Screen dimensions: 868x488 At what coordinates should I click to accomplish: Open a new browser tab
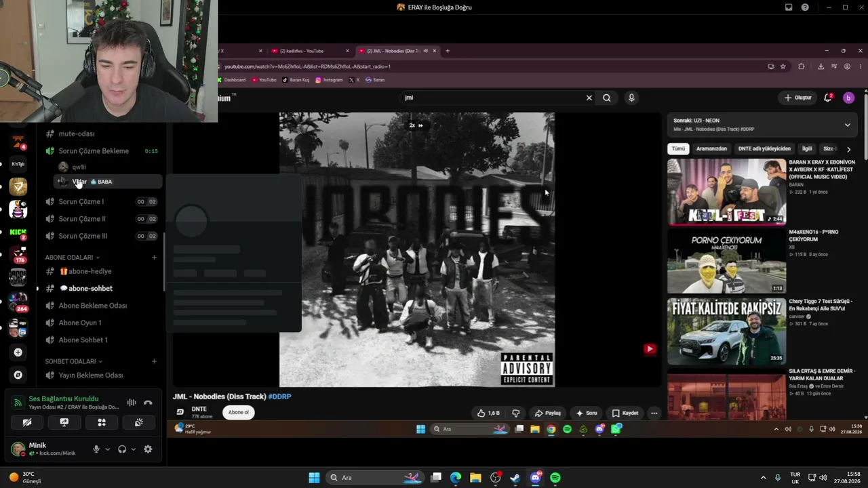point(448,51)
